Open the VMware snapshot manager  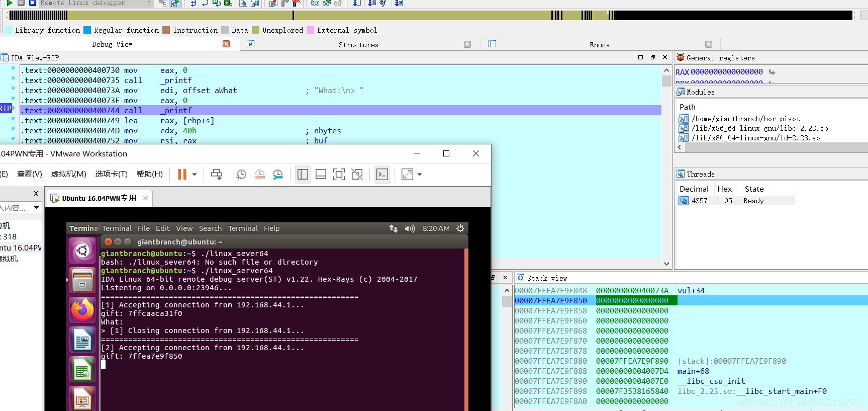277,174
